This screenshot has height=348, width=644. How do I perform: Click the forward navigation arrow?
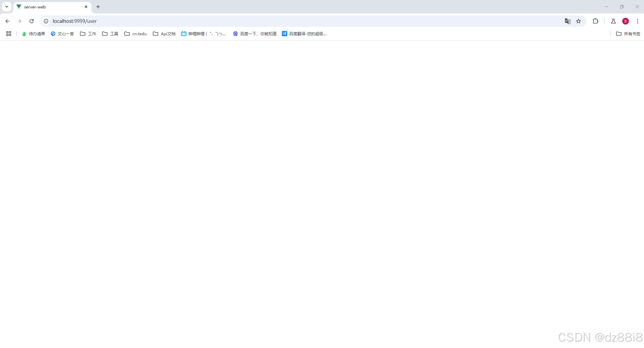pos(19,21)
